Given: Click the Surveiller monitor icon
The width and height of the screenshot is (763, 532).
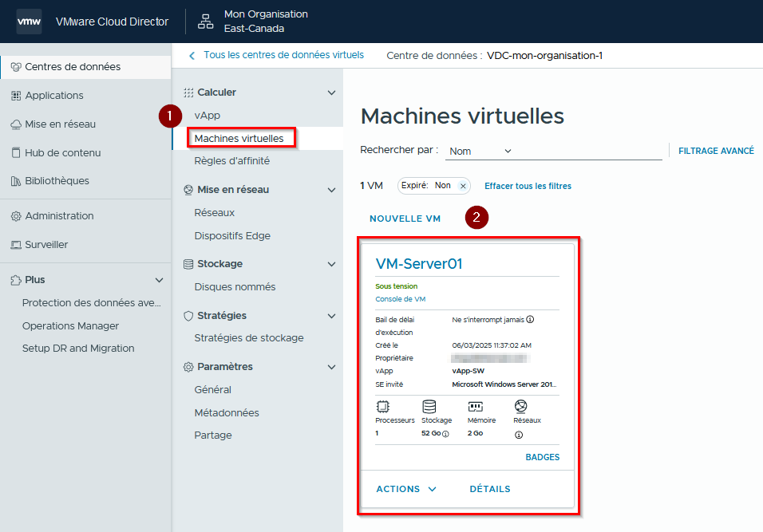Looking at the screenshot, I should click(x=16, y=245).
